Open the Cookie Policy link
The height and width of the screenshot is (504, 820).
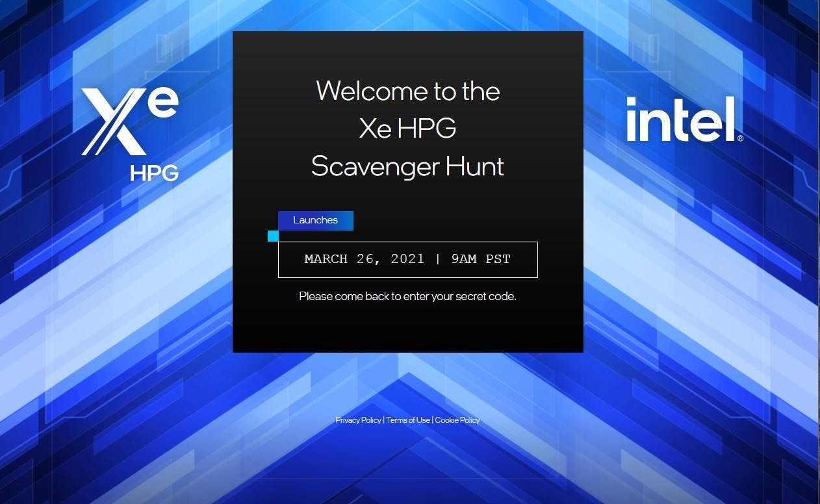tap(457, 420)
